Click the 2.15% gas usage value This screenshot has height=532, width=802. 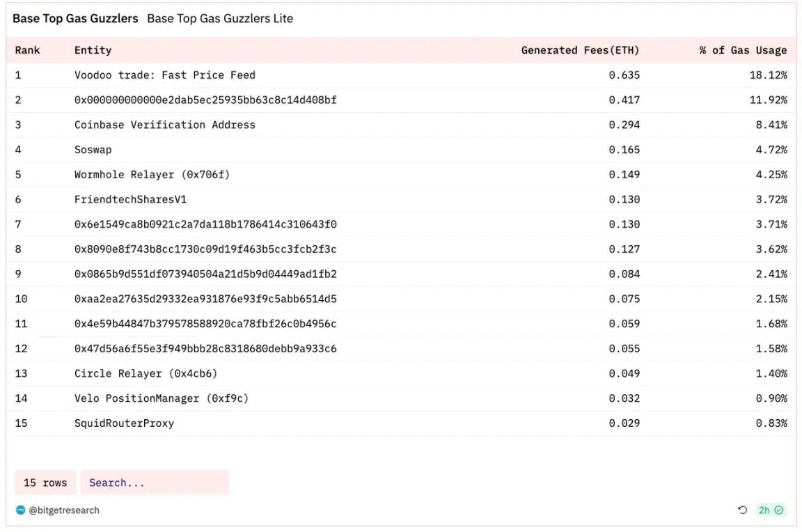pos(771,299)
